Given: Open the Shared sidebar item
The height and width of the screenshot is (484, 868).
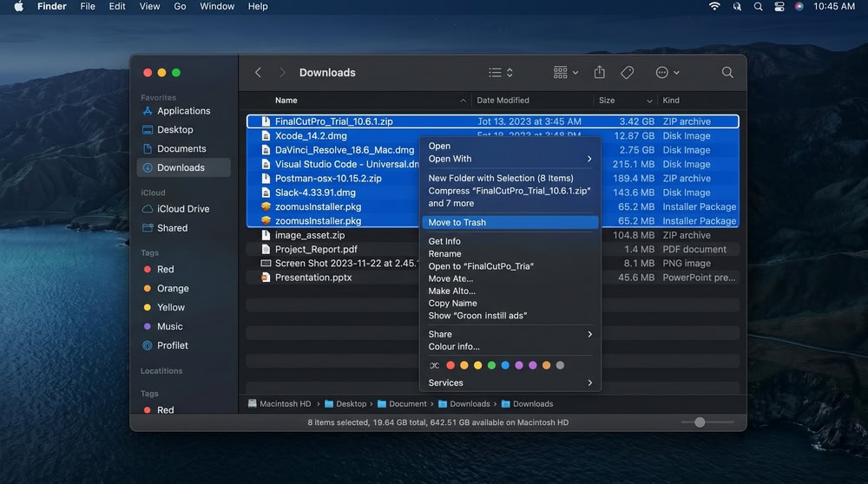Looking at the screenshot, I should [x=183, y=228].
